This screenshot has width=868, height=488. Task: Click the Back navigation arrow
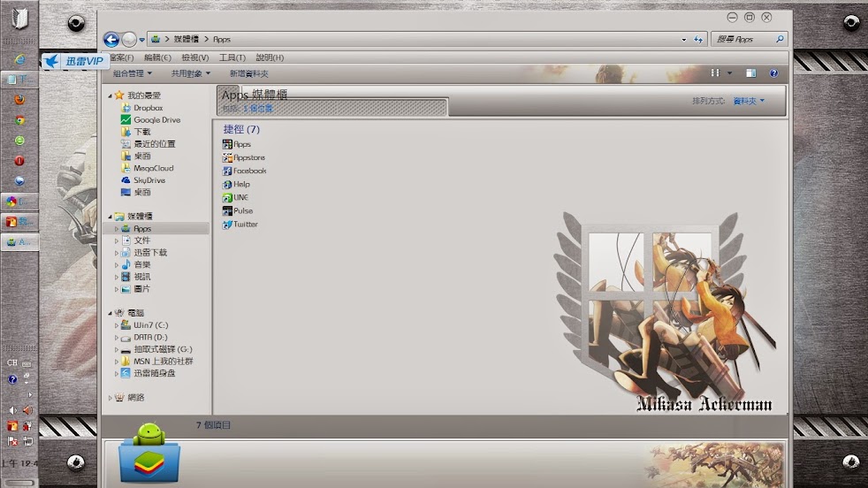111,39
